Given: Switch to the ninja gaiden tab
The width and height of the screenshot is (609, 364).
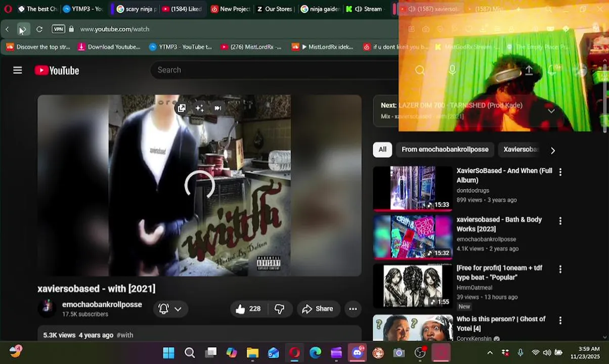Looking at the screenshot, I should coord(320,9).
